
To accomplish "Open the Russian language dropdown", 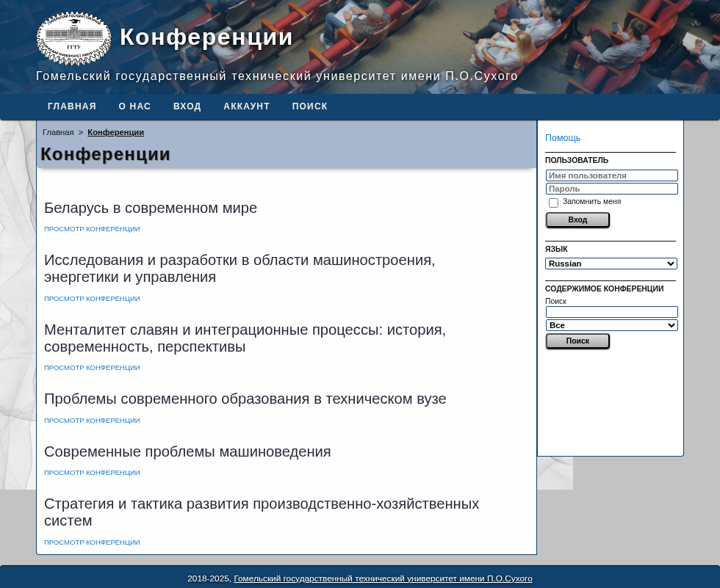I will (x=611, y=264).
